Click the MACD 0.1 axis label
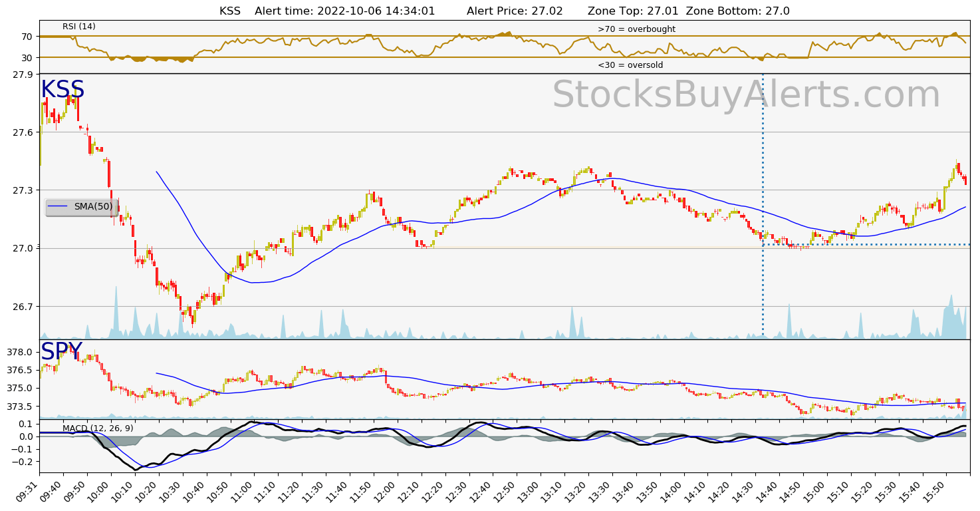The height and width of the screenshot is (511, 980). (x=25, y=424)
